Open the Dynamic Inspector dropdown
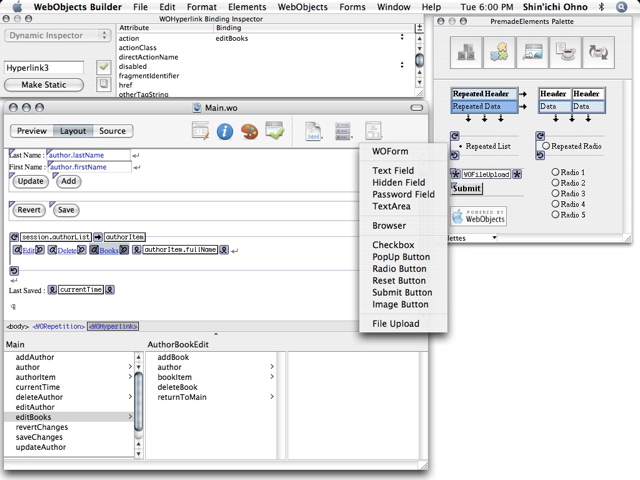640x480 pixels. pyautogui.click(x=58, y=36)
